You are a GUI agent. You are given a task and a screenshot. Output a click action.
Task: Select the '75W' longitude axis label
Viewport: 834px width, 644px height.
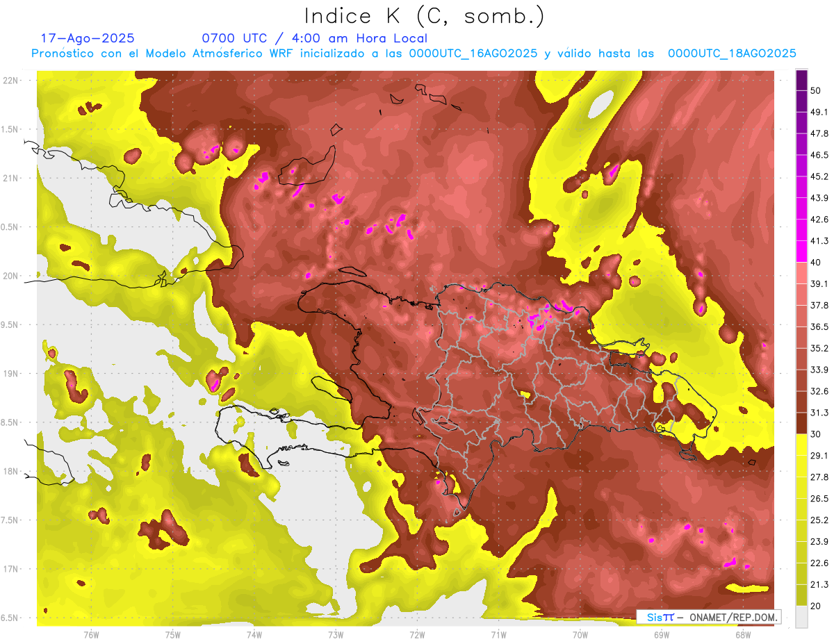point(173,634)
